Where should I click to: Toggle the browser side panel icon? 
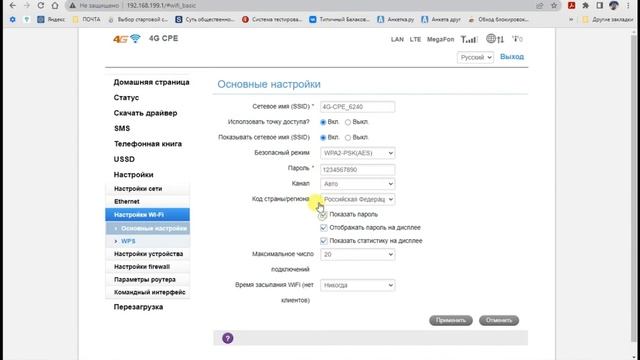click(600, 5)
